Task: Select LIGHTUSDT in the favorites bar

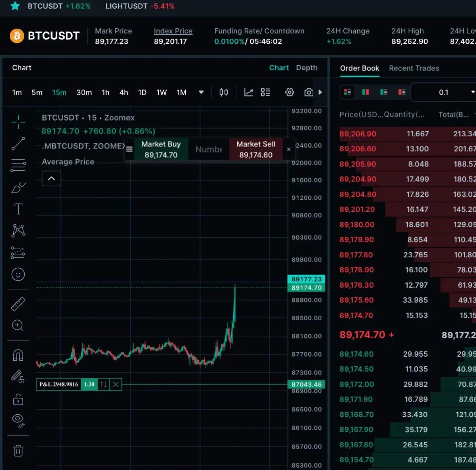Action: (x=140, y=6)
